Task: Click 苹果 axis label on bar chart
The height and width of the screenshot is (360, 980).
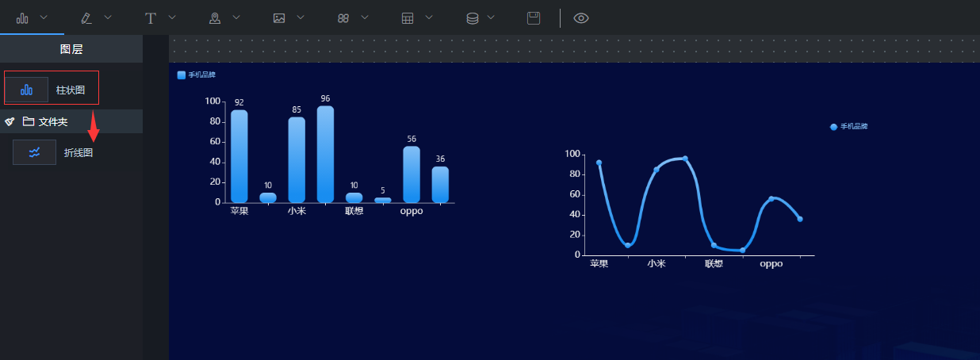Action: 239,211
